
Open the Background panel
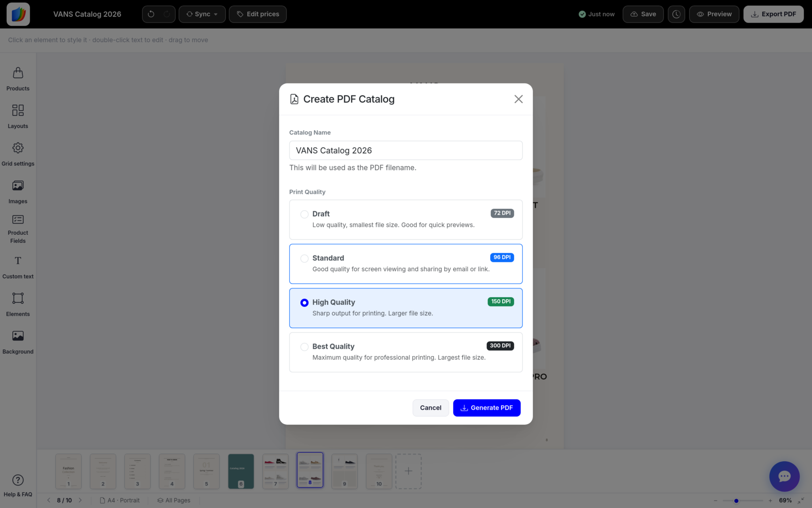pos(18,342)
